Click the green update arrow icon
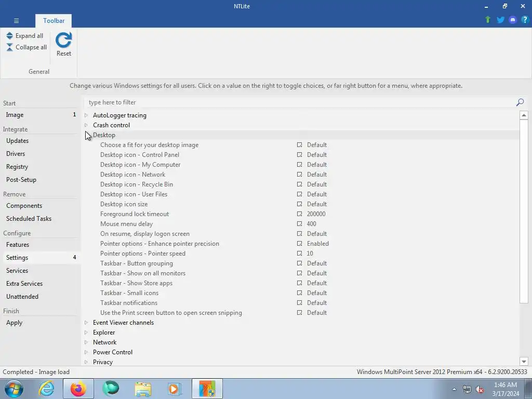 488,20
